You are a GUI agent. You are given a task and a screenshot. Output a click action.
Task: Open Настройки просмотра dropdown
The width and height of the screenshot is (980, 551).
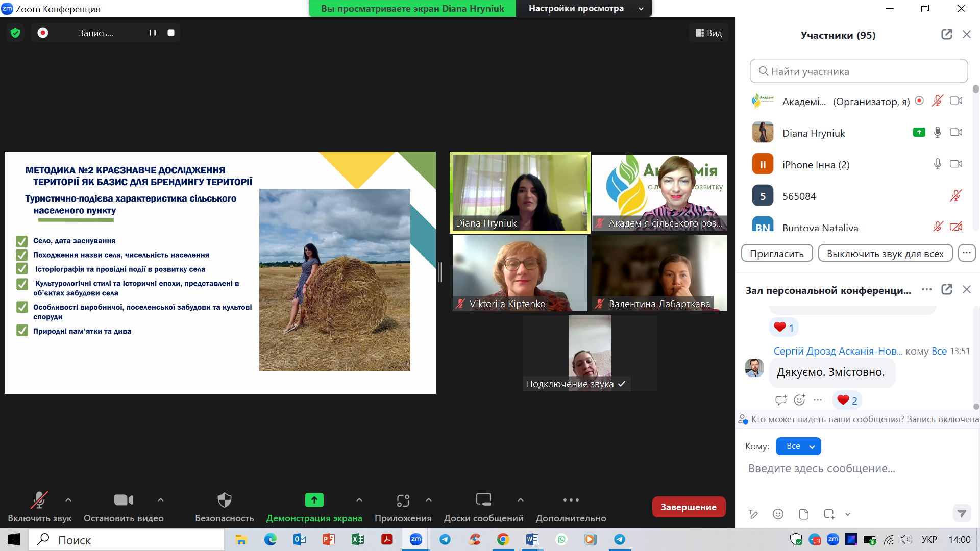[x=583, y=8]
